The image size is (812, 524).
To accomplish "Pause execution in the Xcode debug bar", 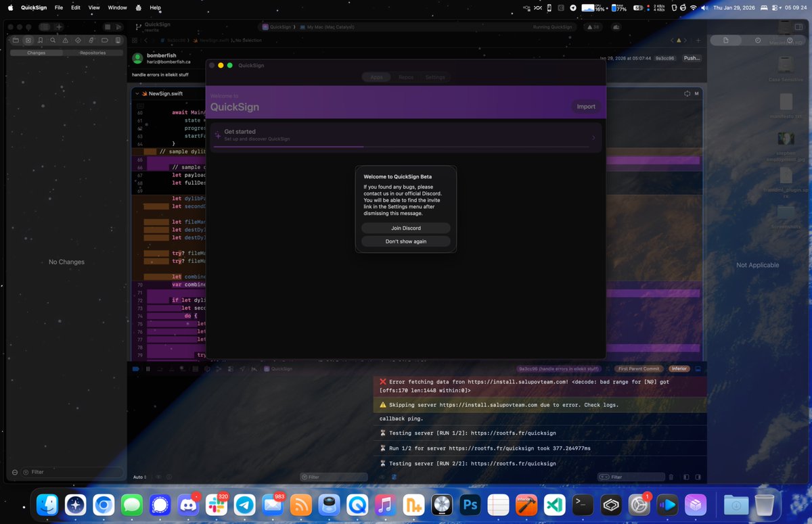I will (x=148, y=368).
